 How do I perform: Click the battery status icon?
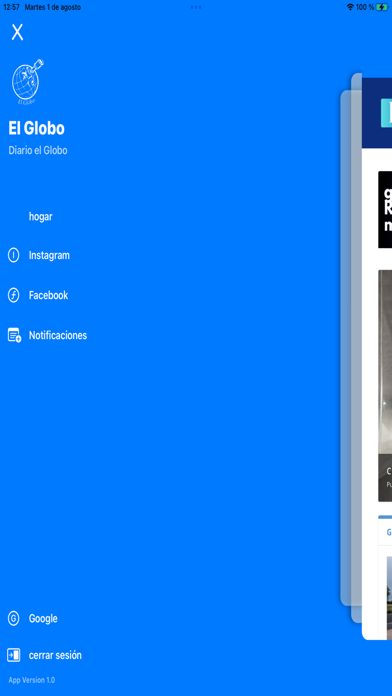coord(382,7)
